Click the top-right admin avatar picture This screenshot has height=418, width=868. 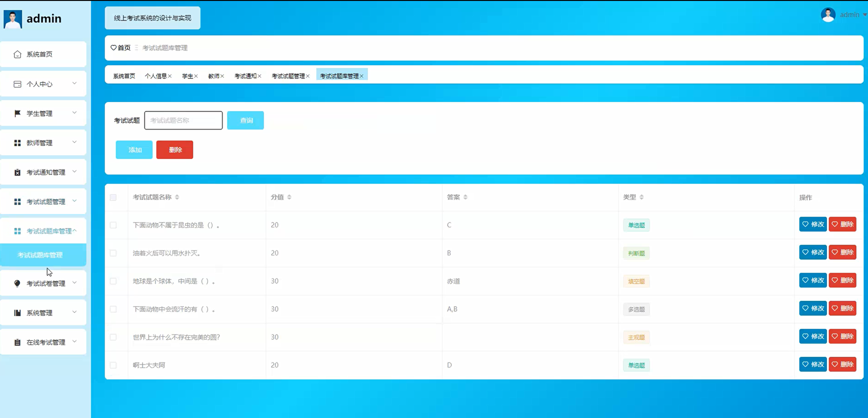[828, 15]
